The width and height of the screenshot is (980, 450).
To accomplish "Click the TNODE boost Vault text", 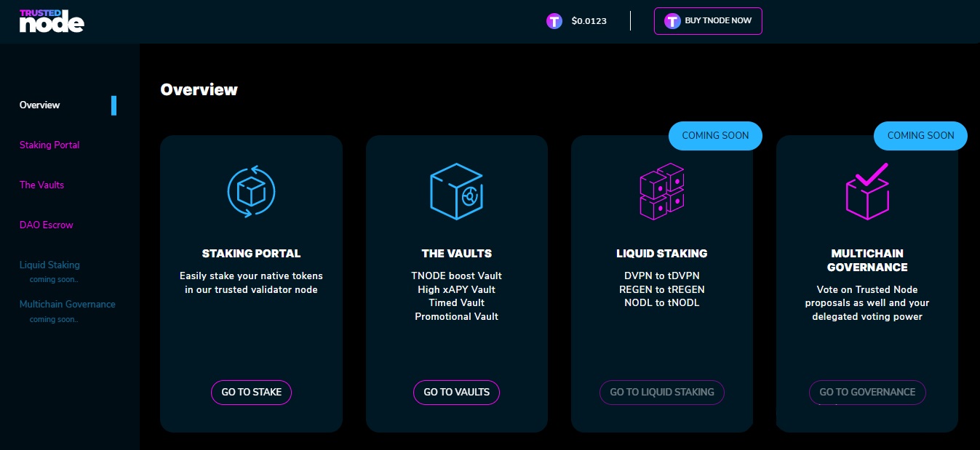I will point(457,276).
